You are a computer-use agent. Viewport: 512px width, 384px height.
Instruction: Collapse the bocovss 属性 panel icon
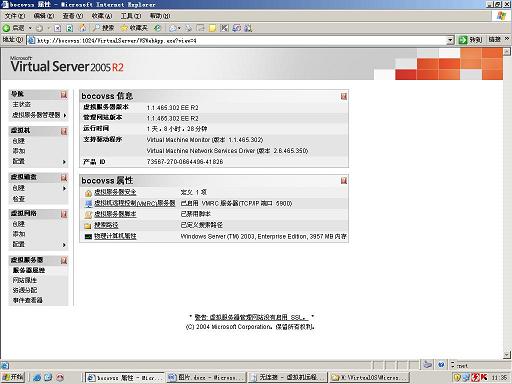[344, 181]
